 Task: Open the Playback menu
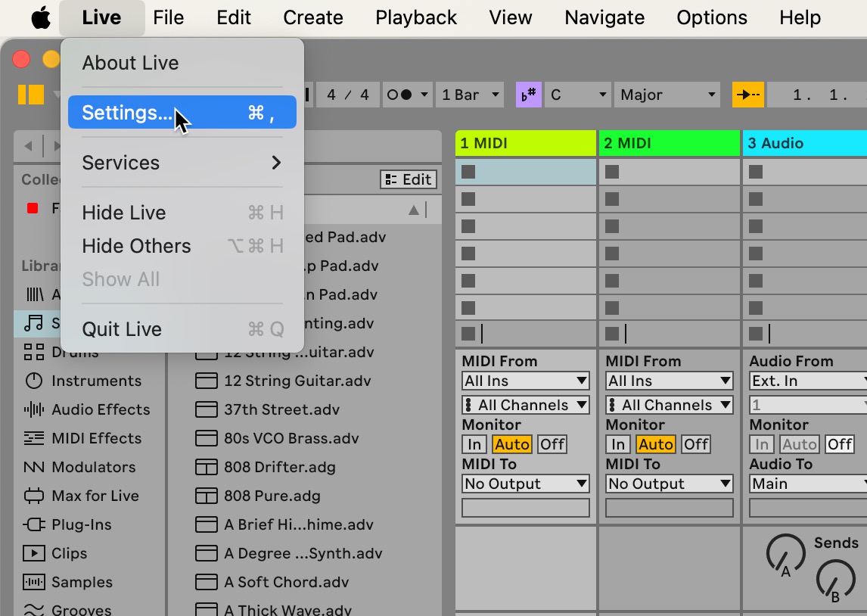(x=416, y=17)
